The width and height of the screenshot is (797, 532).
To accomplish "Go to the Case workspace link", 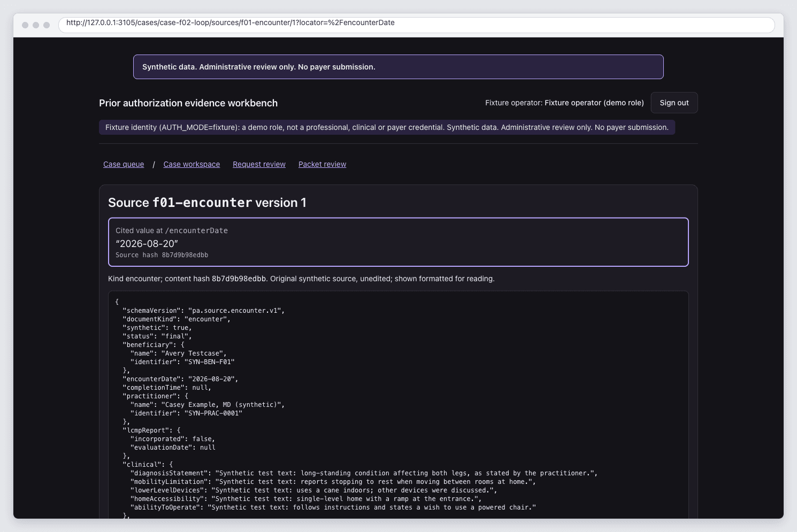I will pyautogui.click(x=191, y=164).
